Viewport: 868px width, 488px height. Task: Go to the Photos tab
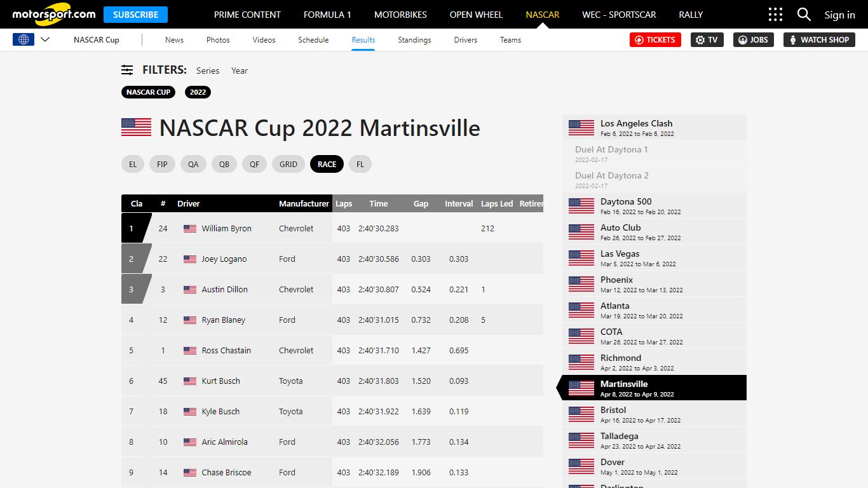click(218, 39)
